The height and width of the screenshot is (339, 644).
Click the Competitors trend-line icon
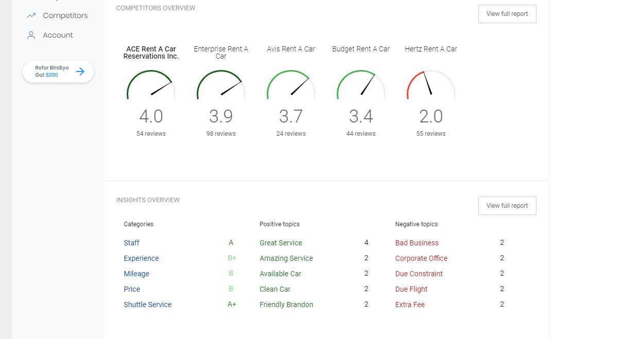31,15
